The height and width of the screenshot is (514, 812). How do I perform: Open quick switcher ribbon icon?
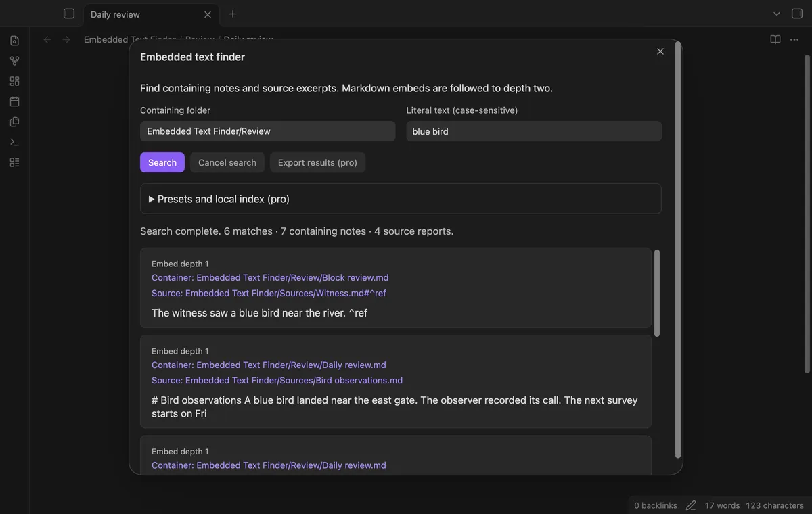pyautogui.click(x=15, y=41)
